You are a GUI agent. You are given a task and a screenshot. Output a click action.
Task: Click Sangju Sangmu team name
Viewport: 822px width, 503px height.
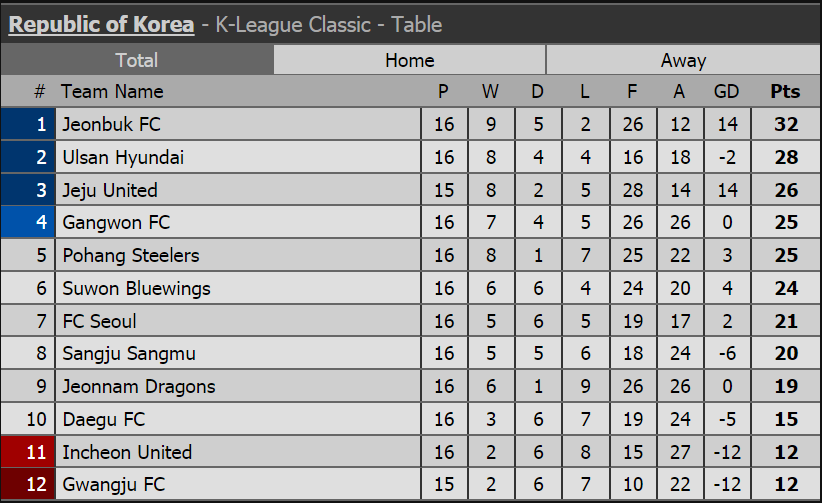point(129,354)
